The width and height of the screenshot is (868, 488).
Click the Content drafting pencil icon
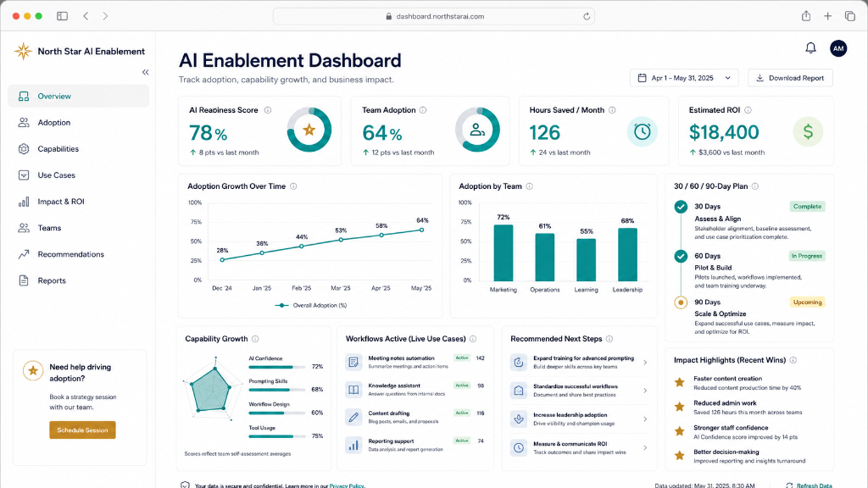click(353, 417)
